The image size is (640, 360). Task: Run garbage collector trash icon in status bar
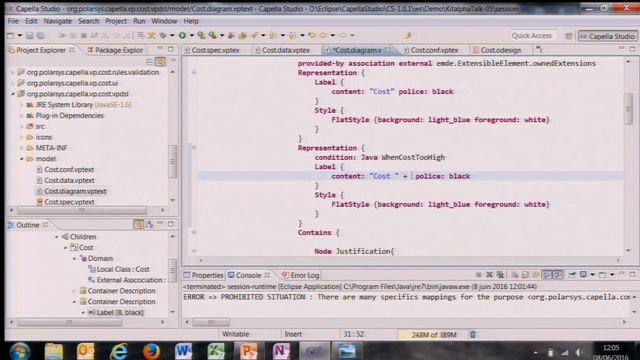(473, 335)
